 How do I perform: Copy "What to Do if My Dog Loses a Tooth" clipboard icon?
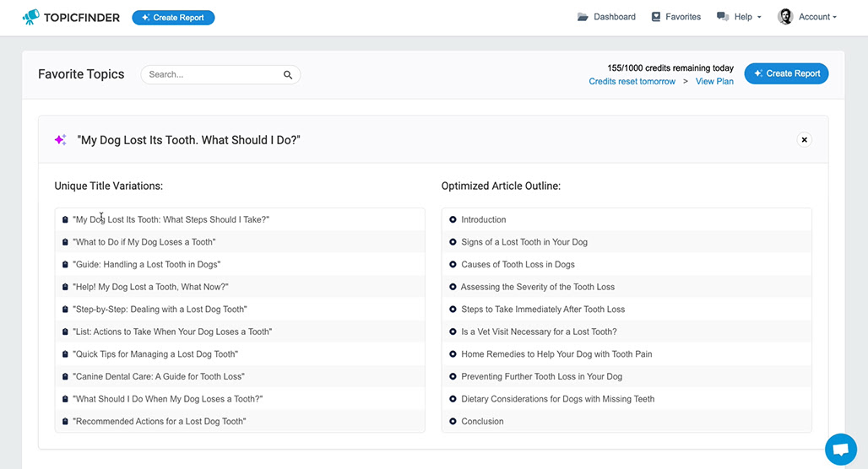pyautogui.click(x=65, y=242)
